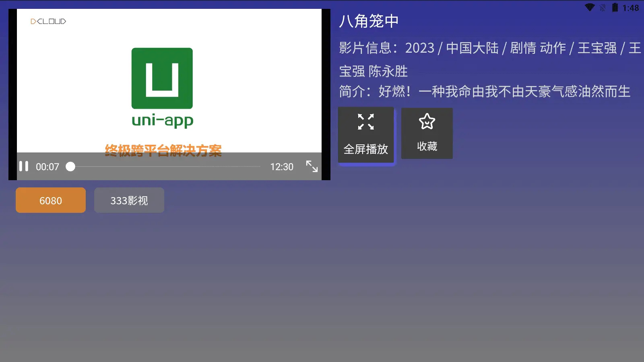Open the Wi-Fi status icon
Image resolution: width=644 pixels, height=362 pixels.
pyautogui.click(x=590, y=7)
